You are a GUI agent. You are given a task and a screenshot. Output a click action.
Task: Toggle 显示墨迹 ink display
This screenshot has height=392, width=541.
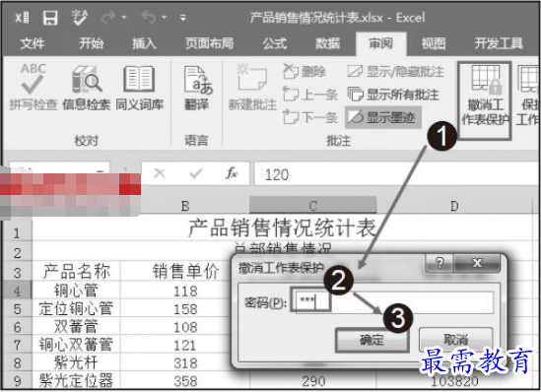point(382,117)
